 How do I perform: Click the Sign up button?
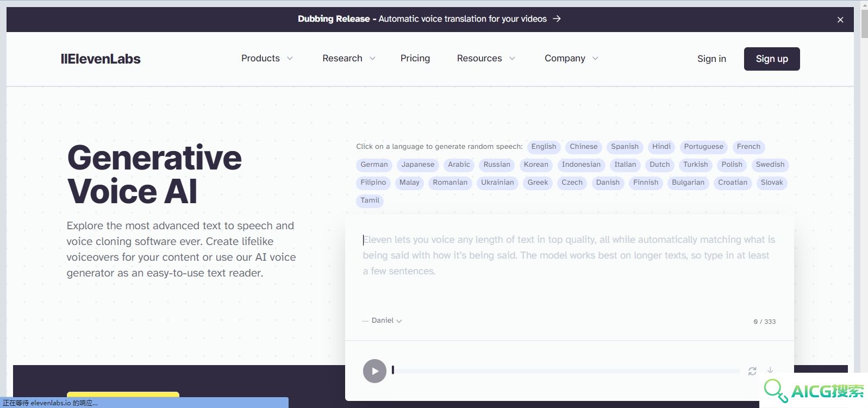[772, 59]
